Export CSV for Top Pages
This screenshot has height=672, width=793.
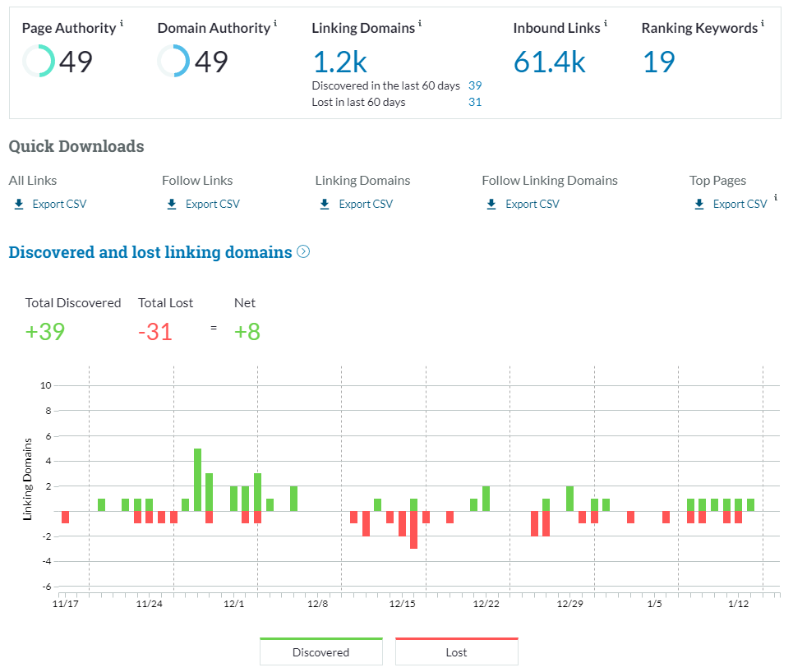coord(740,205)
